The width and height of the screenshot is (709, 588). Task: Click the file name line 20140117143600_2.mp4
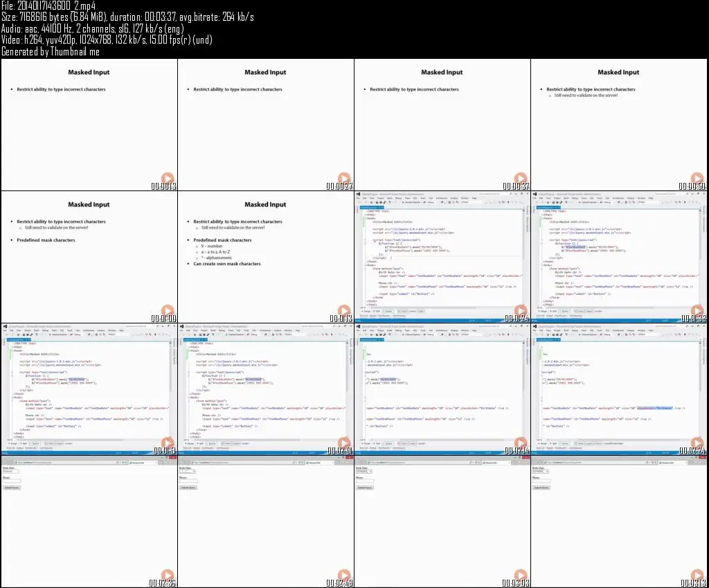point(48,6)
